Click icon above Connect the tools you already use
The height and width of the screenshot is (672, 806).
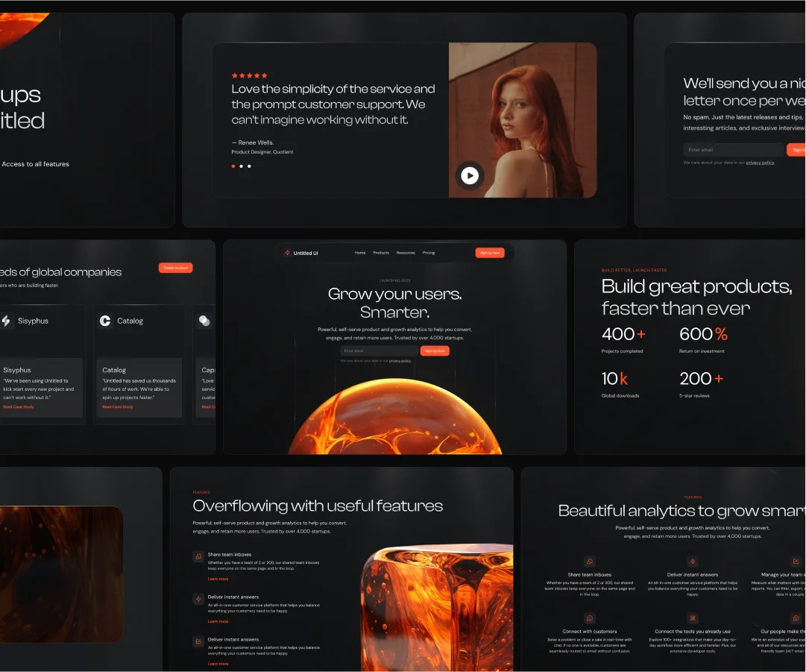693,618
